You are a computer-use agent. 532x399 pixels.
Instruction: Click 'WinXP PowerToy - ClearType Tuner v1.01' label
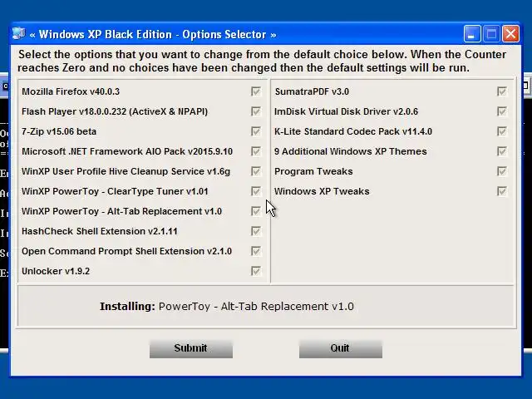[115, 191]
